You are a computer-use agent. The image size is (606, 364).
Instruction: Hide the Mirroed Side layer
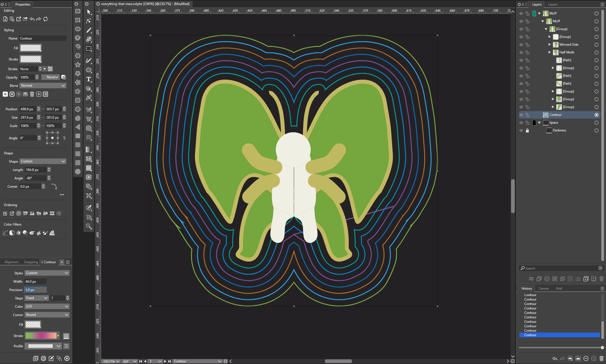click(x=521, y=45)
